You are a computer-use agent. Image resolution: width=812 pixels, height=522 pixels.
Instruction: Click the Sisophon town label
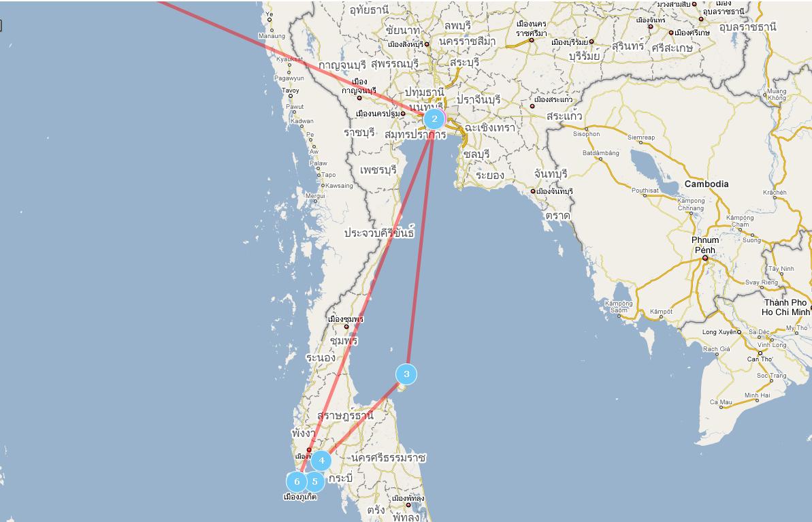click(x=587, y=134)
